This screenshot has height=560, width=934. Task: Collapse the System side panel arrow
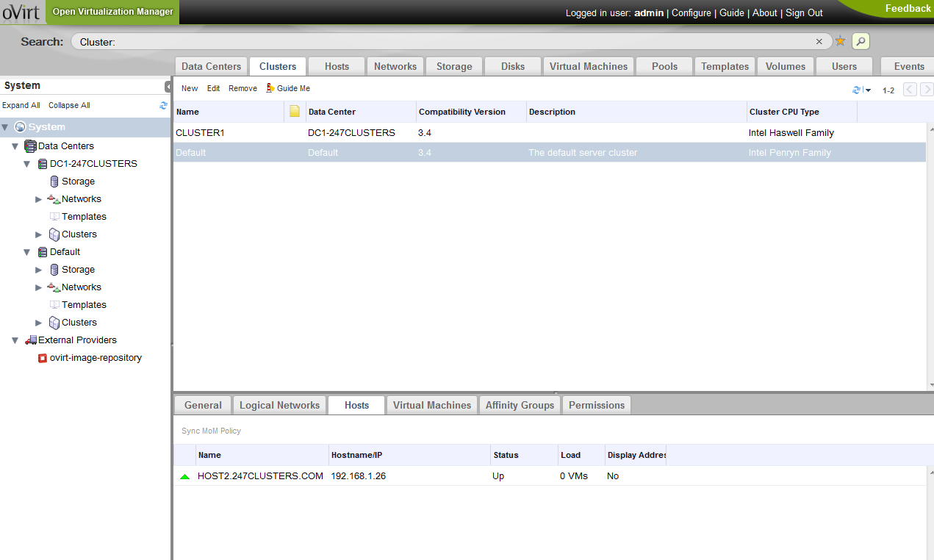pyautogui.click(x=168, y=86)
